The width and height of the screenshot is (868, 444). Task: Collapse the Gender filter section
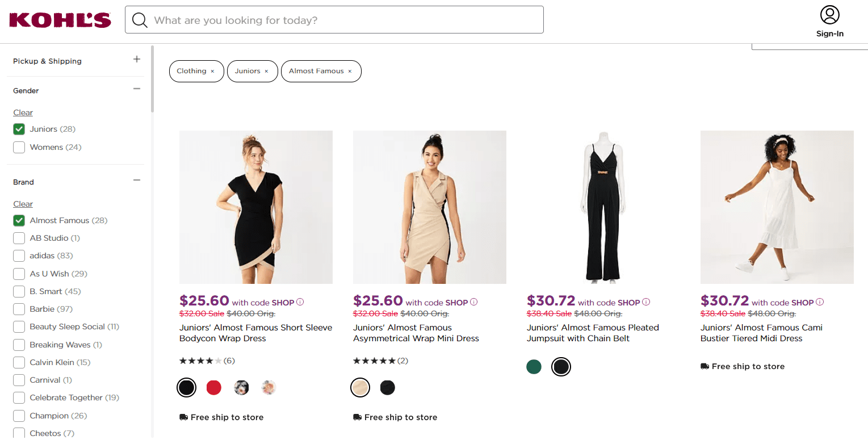(x=136, y=89)
